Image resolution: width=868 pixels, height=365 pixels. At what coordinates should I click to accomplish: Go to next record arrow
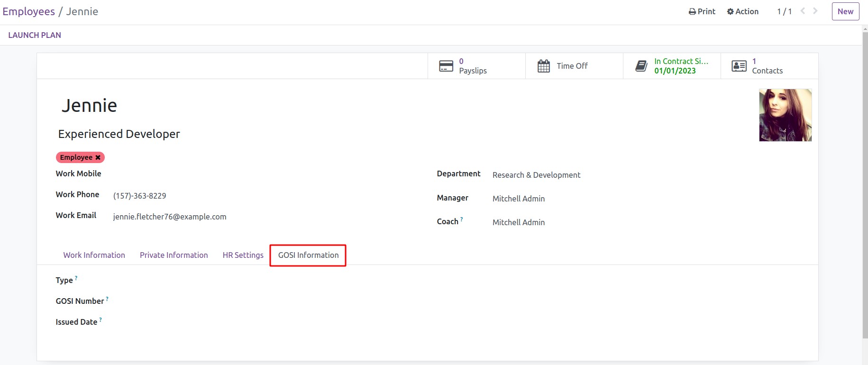(815, 11)
